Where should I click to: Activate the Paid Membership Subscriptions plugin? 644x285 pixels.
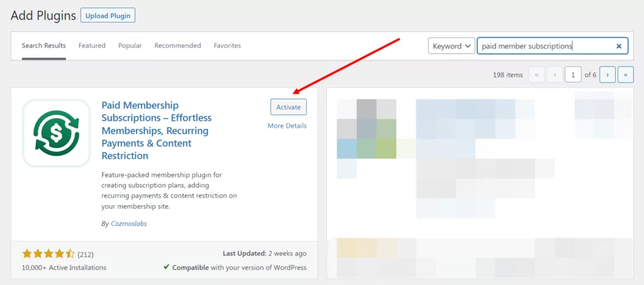pos(288,107)
